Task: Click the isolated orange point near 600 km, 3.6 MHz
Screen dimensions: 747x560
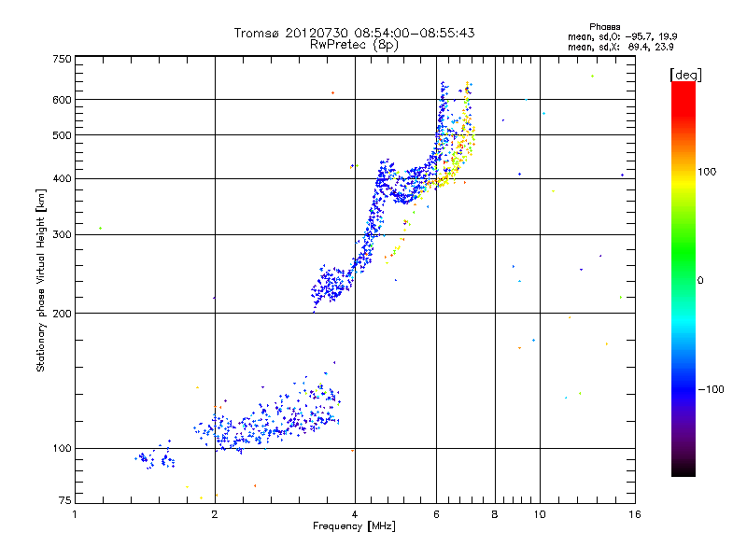Action: tap(332, 92)
